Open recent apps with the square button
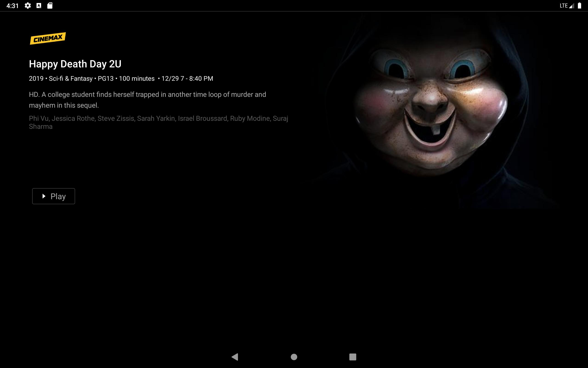 [353, 357]
